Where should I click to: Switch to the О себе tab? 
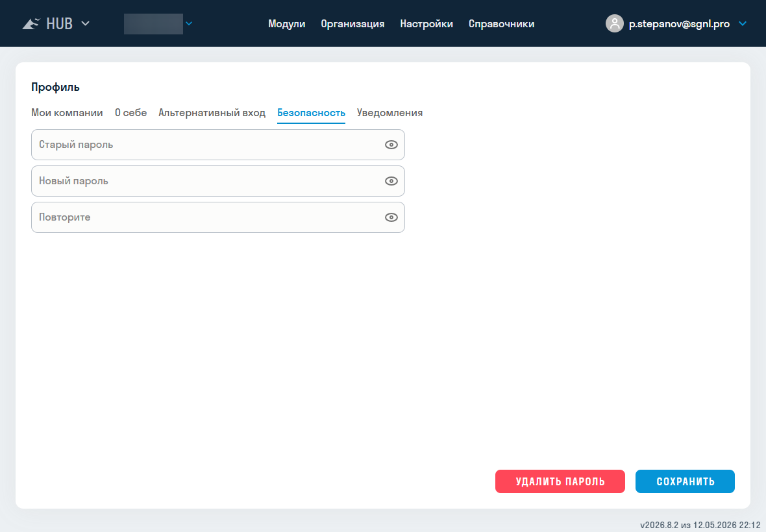pos(131,113)
